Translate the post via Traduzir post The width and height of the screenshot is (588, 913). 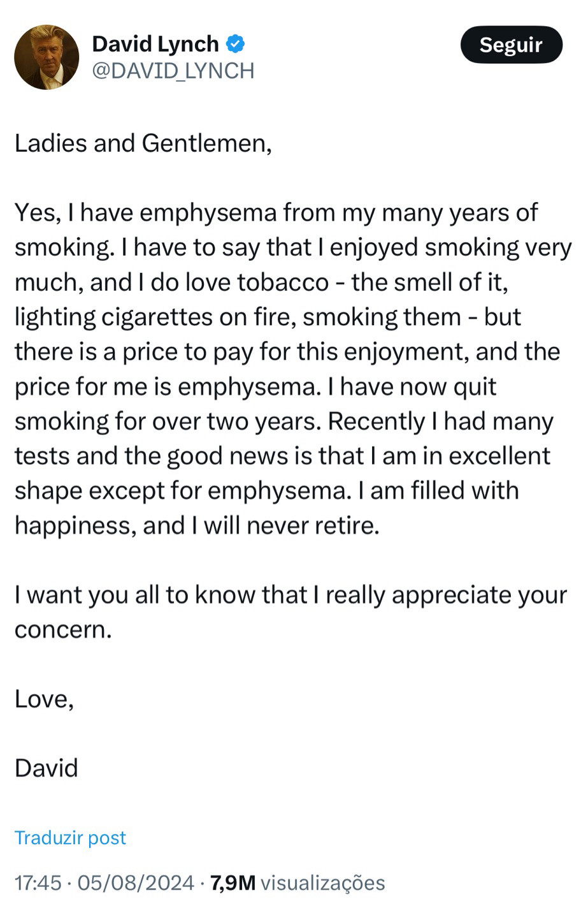coord(70,837)
